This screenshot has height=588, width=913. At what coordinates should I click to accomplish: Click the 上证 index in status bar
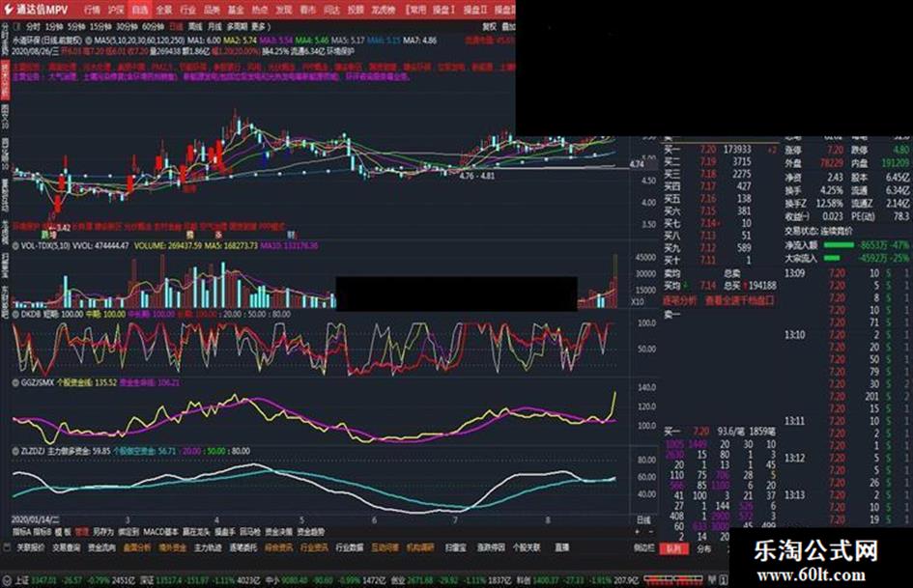pos(22,580)
